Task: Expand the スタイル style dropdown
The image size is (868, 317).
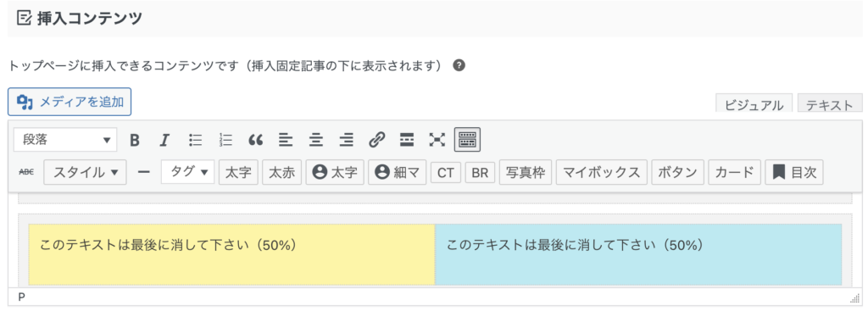Action: 85,172
